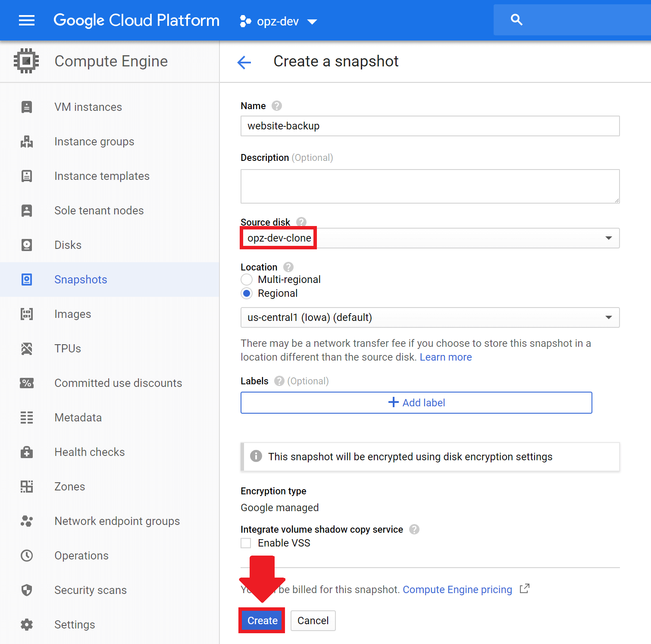Open Zones page
Screen dimensions: 651x644
click(x=110, y=487)
